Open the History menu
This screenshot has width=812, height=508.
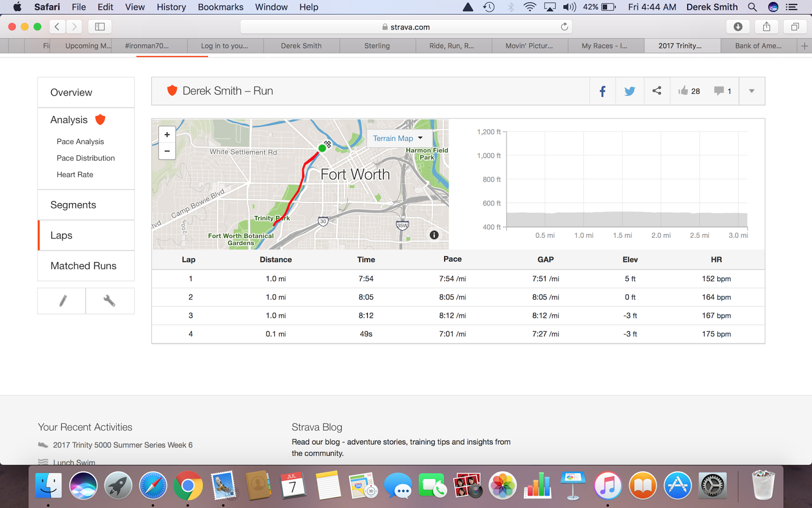[x=171, y=7]
